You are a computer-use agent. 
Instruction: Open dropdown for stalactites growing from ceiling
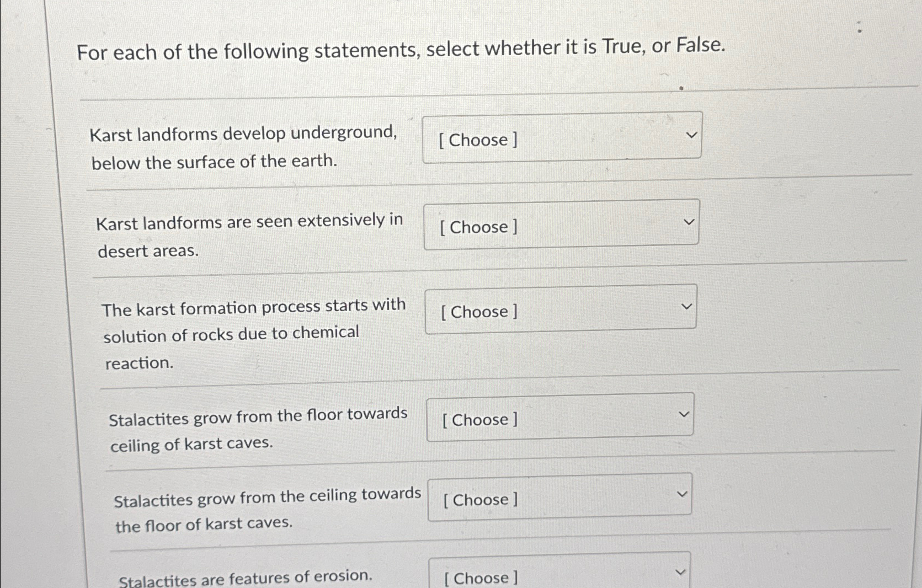pos(558,498)
